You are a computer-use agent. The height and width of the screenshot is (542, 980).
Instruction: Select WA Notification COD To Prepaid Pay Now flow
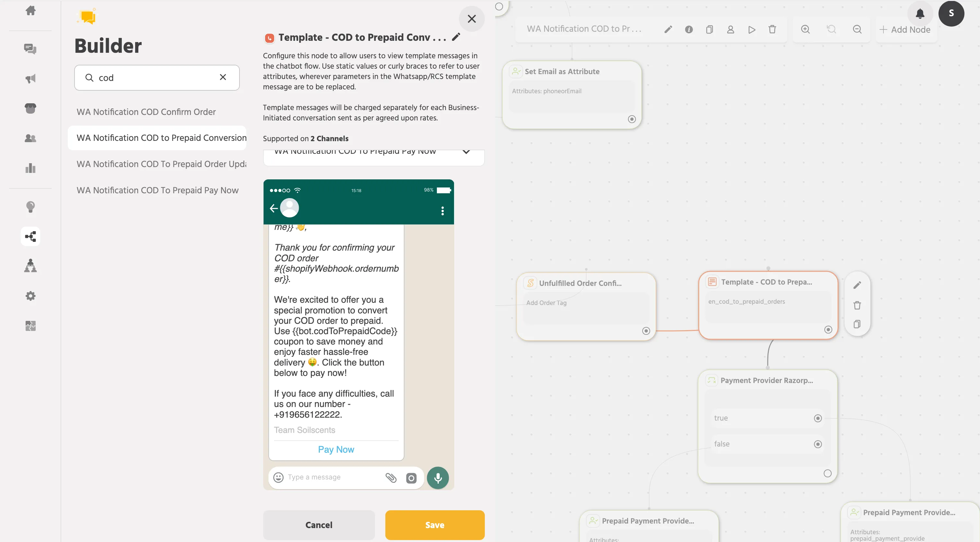[x=157, y=190]
